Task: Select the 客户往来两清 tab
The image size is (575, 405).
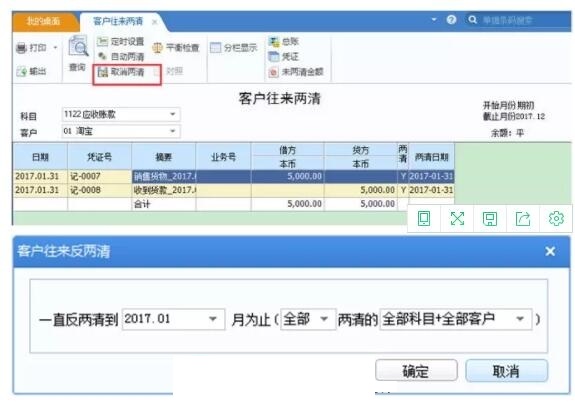Action: 118,21
